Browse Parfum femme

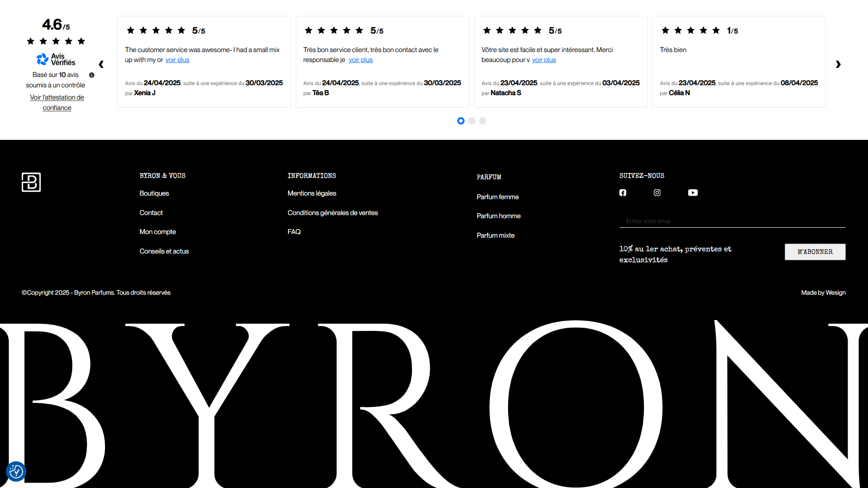point(498,197)
